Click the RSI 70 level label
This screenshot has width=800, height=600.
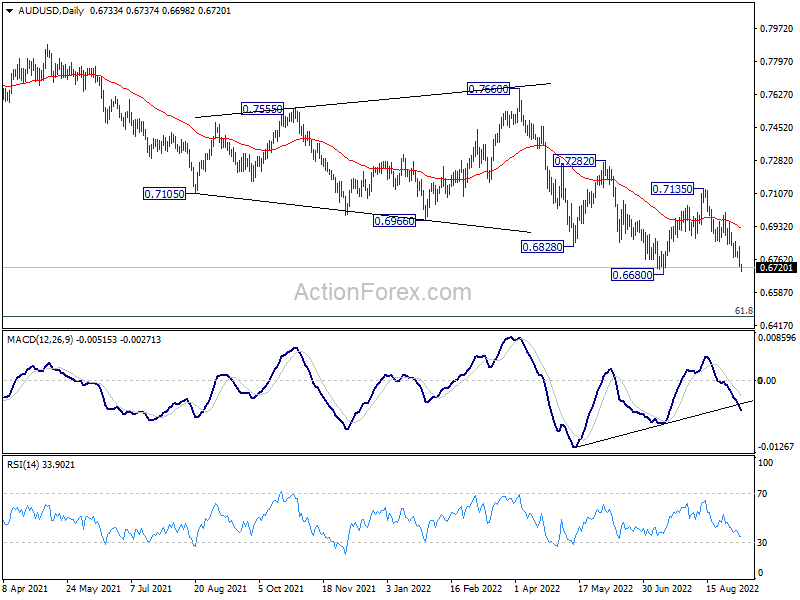pyautogui.click(x=762, y=494)
